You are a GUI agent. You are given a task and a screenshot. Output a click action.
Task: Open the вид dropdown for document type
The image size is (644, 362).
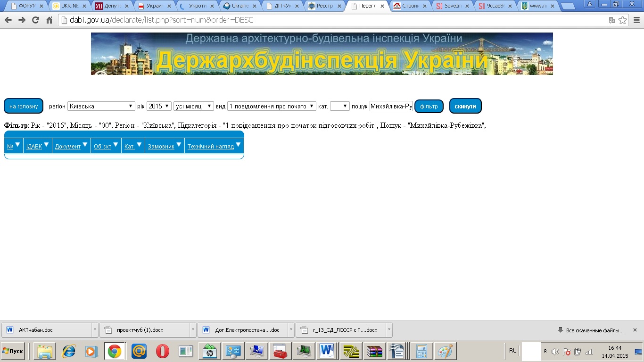pos(272,106)
